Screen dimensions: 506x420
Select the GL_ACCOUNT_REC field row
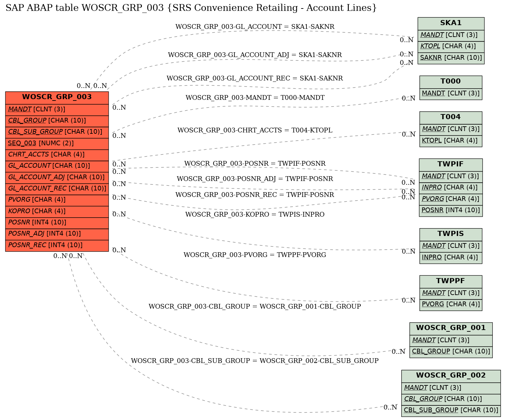click(57, 188)
